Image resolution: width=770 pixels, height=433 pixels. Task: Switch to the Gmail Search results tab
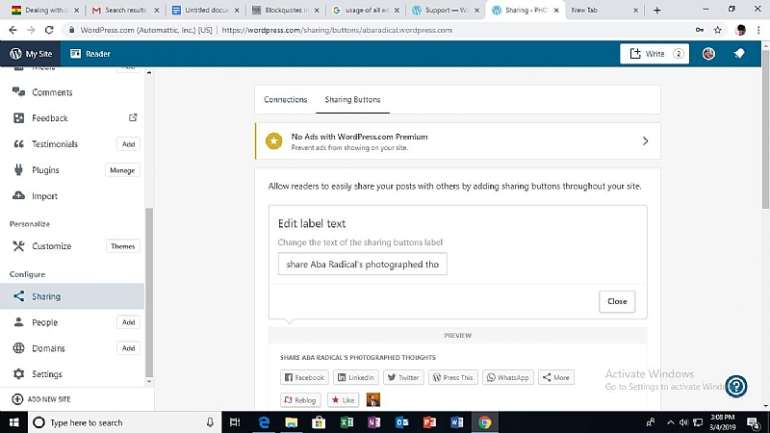tap(125, 10)
